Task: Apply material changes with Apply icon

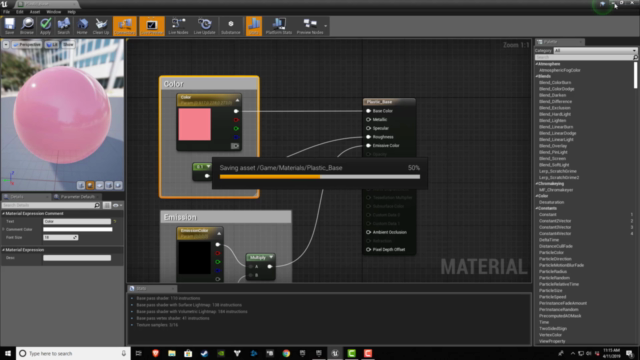Action: coord(45,26)
